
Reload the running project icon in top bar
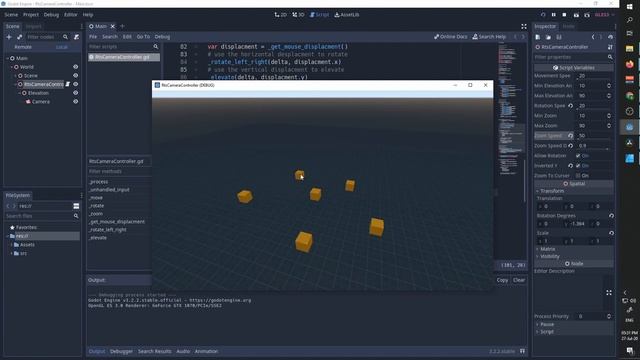click(x=543, y=15)
